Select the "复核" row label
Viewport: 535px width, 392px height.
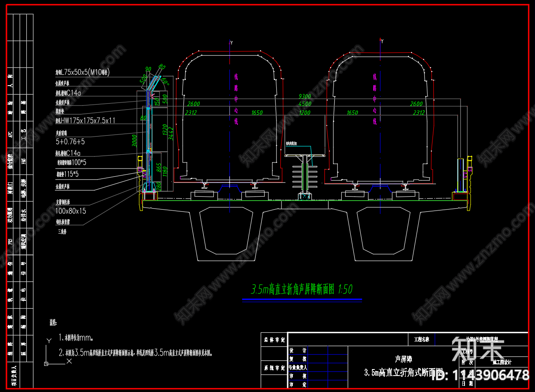298,359
